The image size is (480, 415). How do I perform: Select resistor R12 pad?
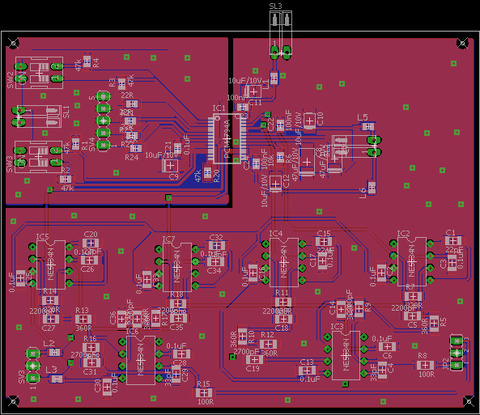pos(268,344)
